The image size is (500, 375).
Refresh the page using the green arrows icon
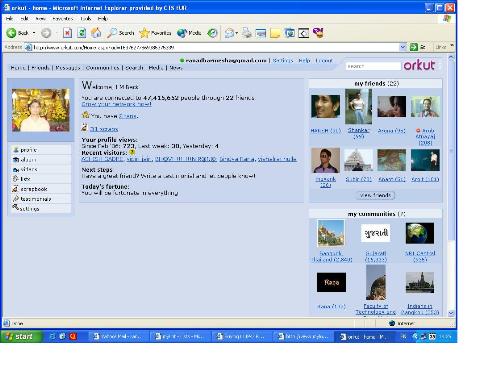(82, 33)
